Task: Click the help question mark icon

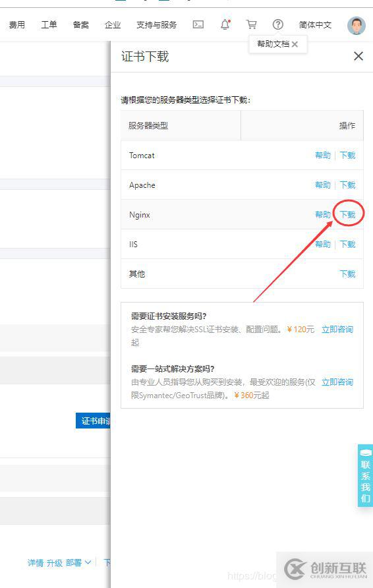Action: click(278, 25)
